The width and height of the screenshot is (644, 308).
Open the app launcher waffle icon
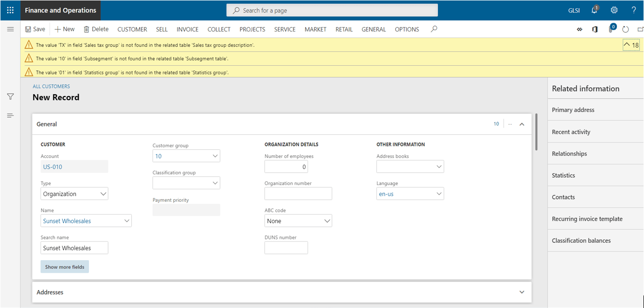(x=10, y=10)
